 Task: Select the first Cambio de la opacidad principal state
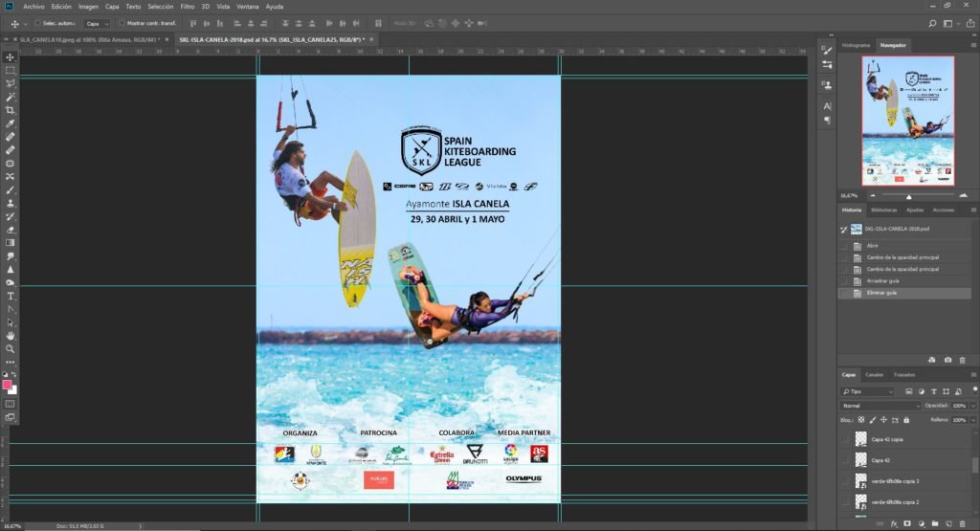pos(904,257)
